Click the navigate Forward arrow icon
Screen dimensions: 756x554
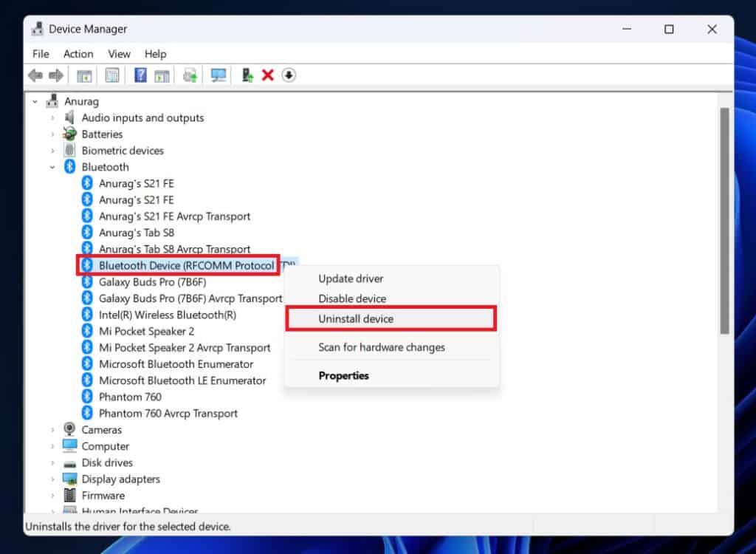tap(57, 75)
